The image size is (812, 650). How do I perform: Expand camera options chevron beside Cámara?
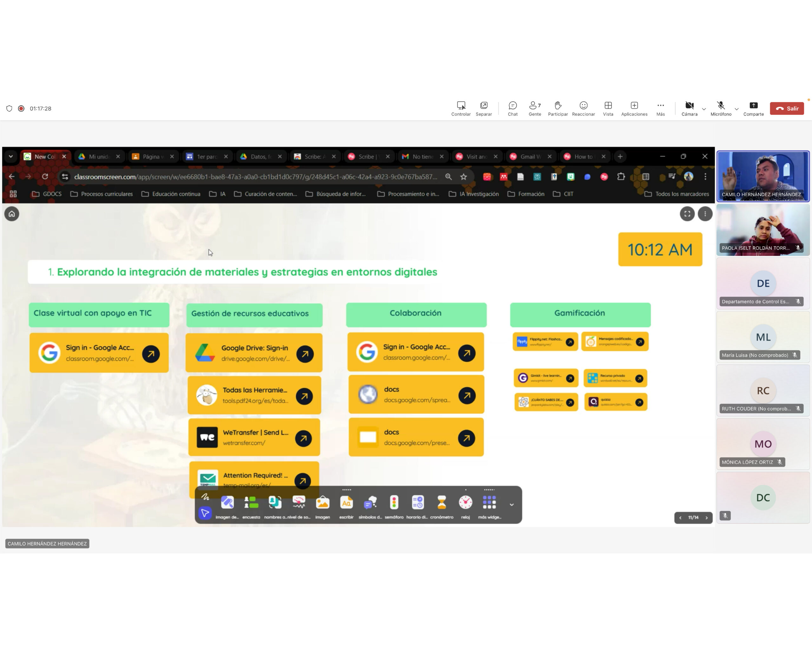point(704,109)
